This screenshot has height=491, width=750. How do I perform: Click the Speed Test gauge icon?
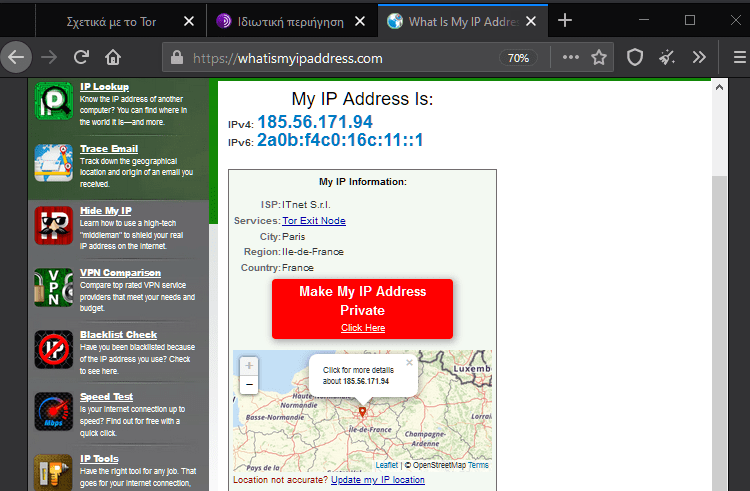[54, 411]
